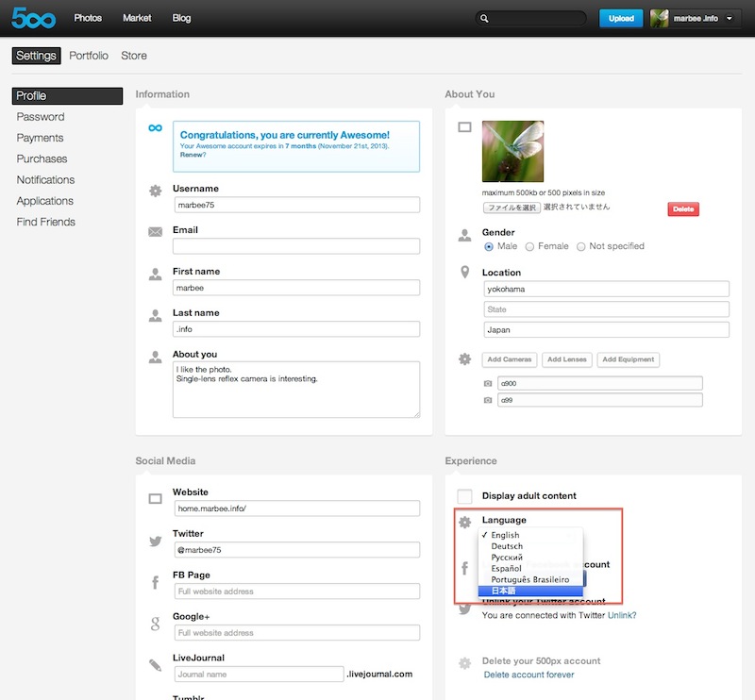Click the envelope icon beside Email
Image resolution: width=755 pixels, height=700 pixels.
(x=155, y=232)
